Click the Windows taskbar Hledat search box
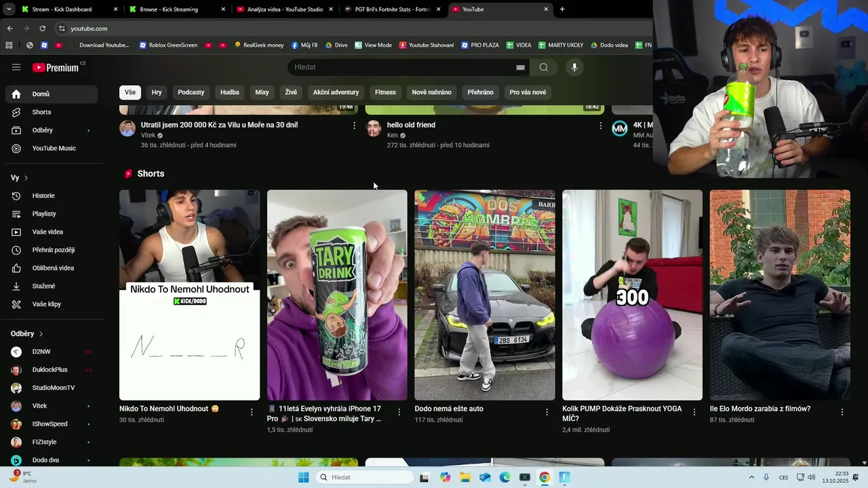Viewport: 868px width, 488px height. tap(365, 477)
